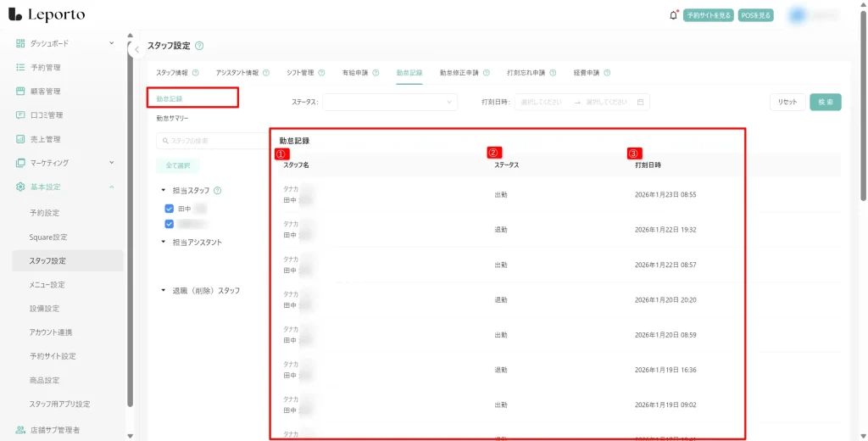Uncheck the 田中 staff checkbox
Screen dimensions: 868x441
pos(170,209)
